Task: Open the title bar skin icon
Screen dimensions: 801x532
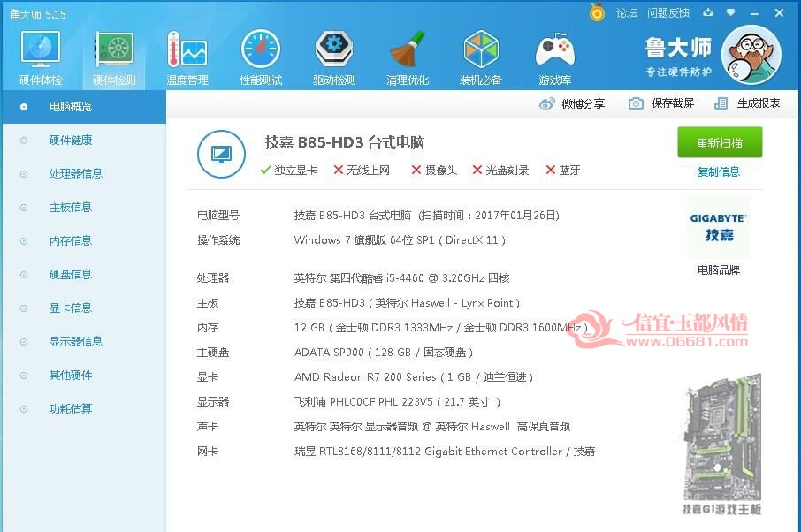Action: [x=708, y=12]
